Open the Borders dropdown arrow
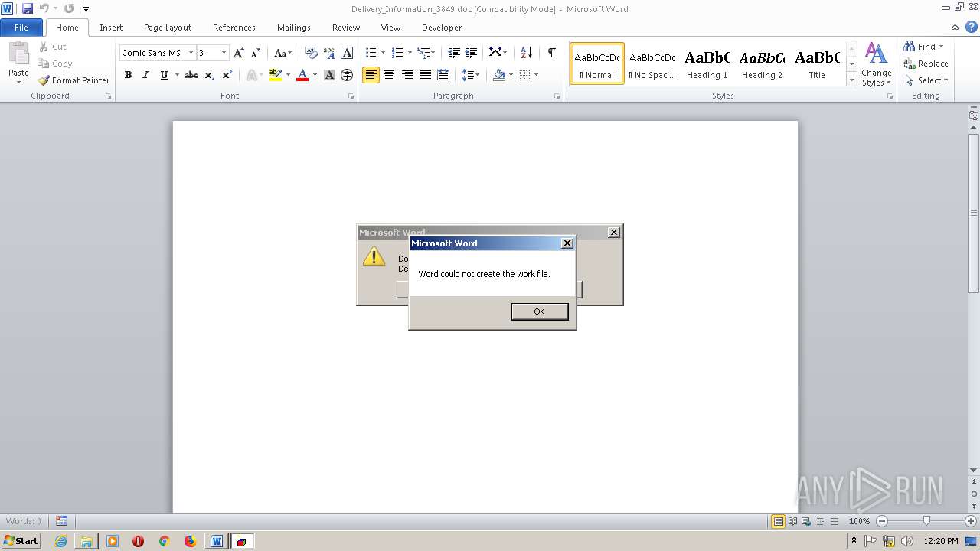 tap(536, 75)
